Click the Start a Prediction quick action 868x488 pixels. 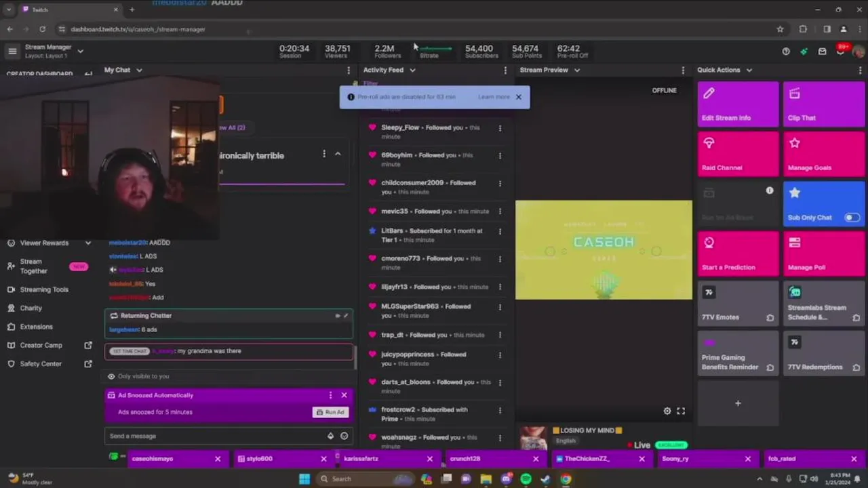coord(738,253)
